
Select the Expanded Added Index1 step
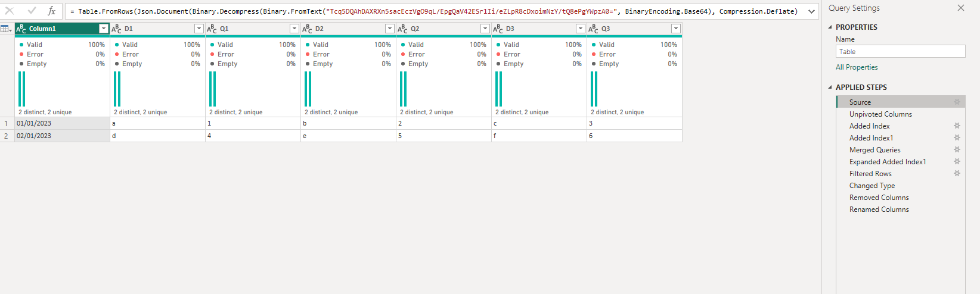[x=900, y=161]
